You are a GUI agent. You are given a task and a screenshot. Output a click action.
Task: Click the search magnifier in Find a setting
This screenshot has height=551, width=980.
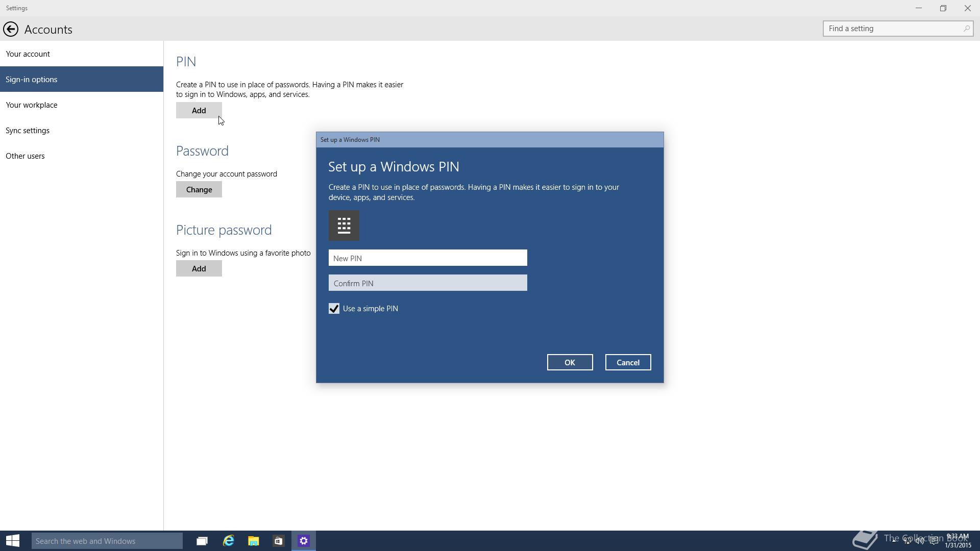(x=966, y=29)
